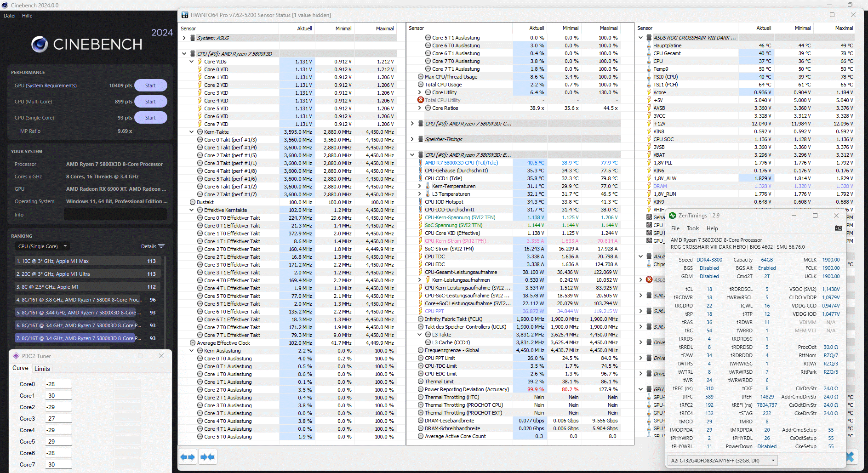Open the Datei menu in Cinebench

[x=10, y=16]
